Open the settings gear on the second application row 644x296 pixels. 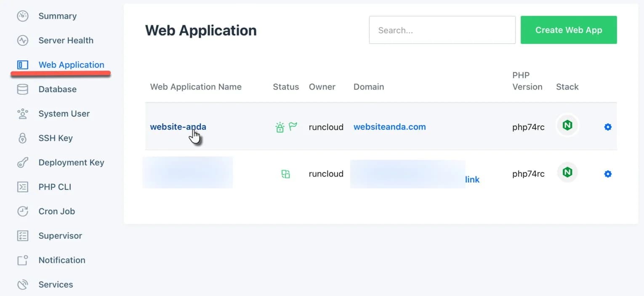(x=607, y=174)
